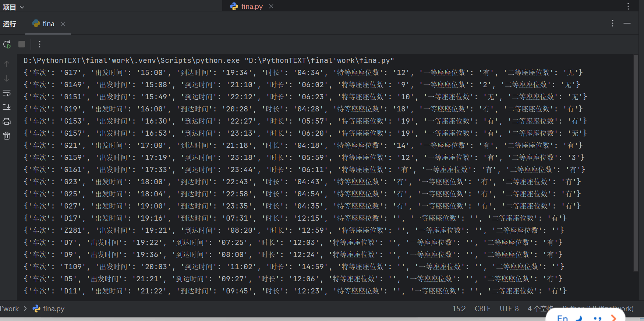The height and width of the screenshot is (321, 644).
Task: Click the output row for train G153
Action: pos(305,121)
